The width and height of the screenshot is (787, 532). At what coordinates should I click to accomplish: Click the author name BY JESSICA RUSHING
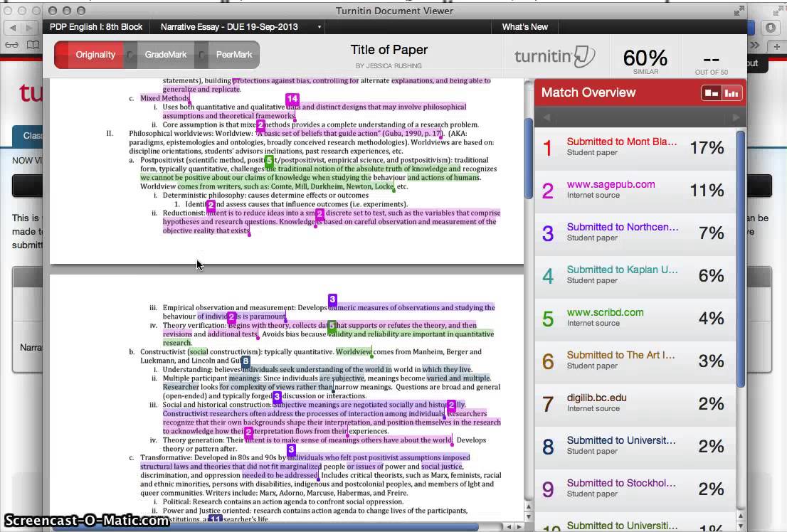tap(389, 65)
